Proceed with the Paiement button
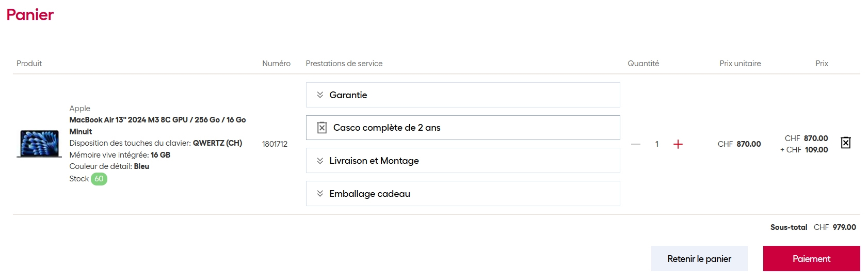868x279 pixels. pos(811,259)
